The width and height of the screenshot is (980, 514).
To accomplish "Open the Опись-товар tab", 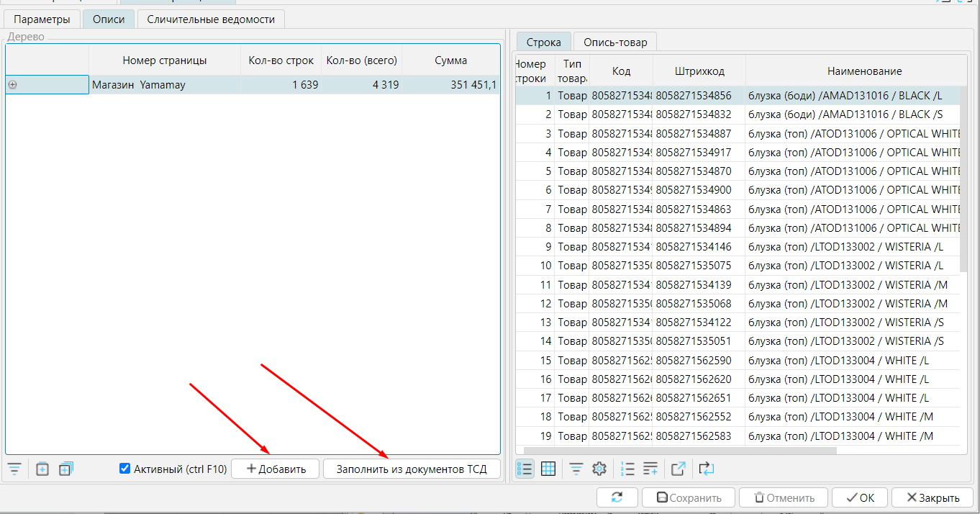I will click(x=614, y=42).
